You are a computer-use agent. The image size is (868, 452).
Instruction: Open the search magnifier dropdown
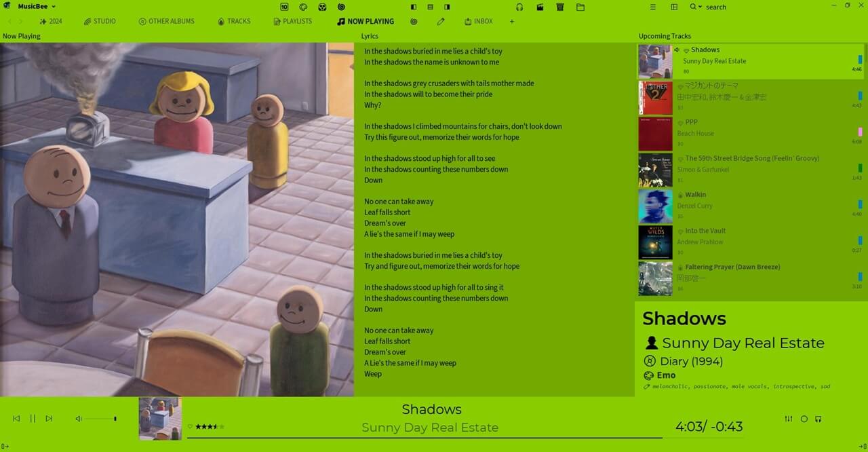696,7
